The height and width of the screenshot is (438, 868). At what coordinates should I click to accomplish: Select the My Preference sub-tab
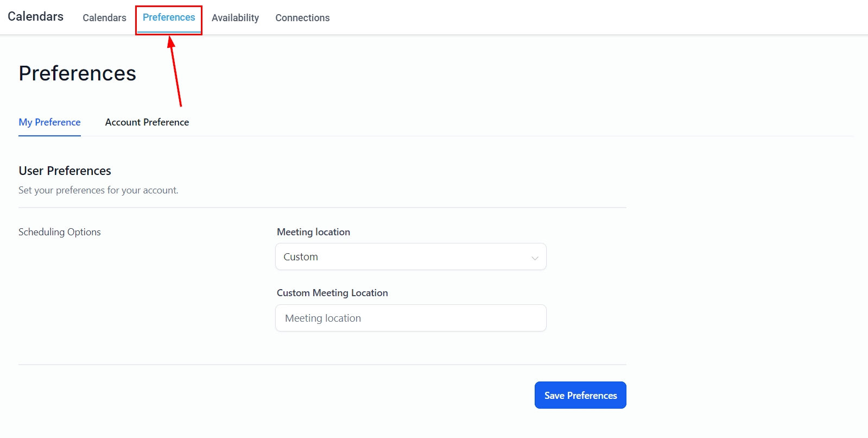coord(49,122)
